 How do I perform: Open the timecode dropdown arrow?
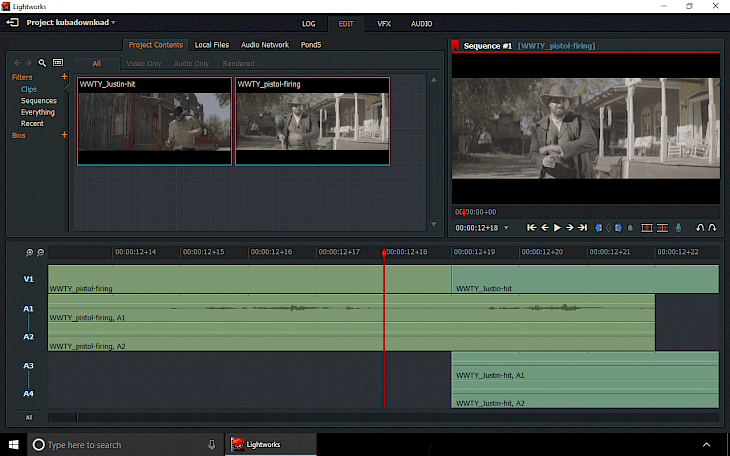click(x=506, y=228)
